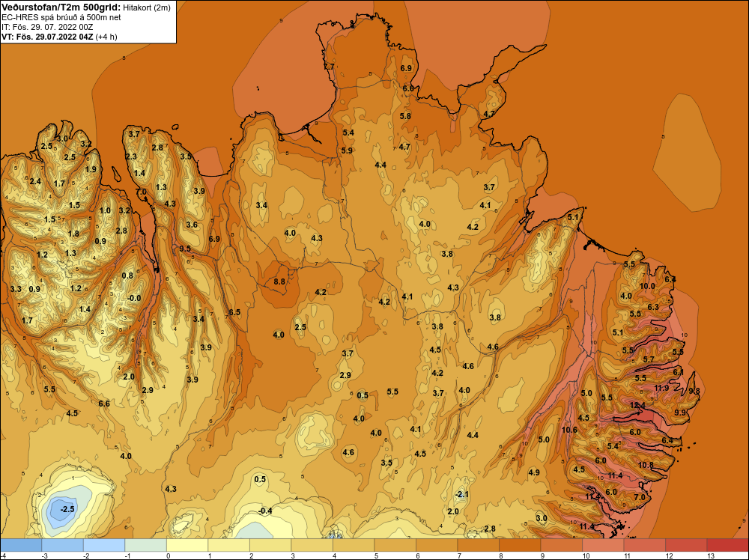Click the 12.4 temperature value
This screenshot has height=560, width=749.
[637, 405]
